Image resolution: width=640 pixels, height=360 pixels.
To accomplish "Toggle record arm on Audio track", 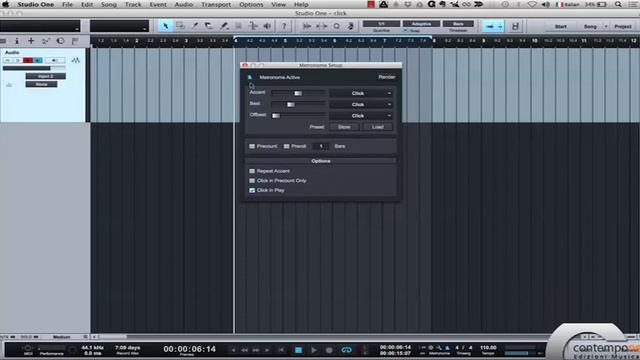I will (28, 60).
